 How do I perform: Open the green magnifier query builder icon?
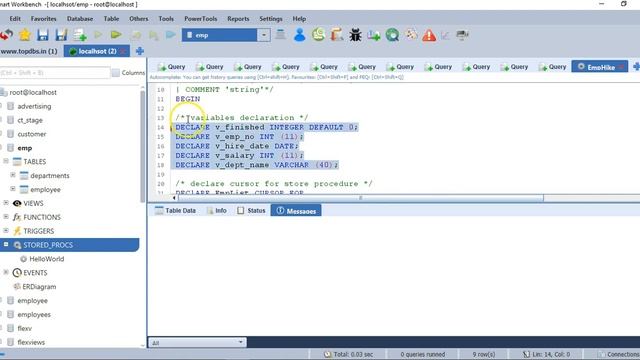click(x=392, y=35)
